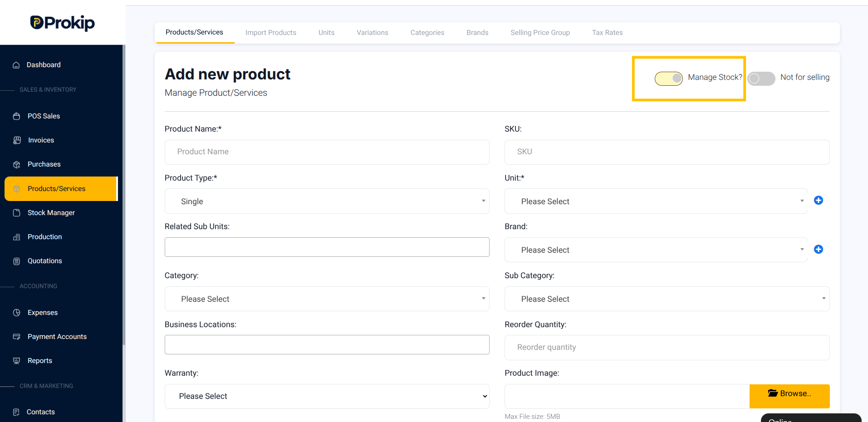Open POS Sales from the sidebar
The width and height of the screenshot is (868, 422).
click(x=44, y=116)
